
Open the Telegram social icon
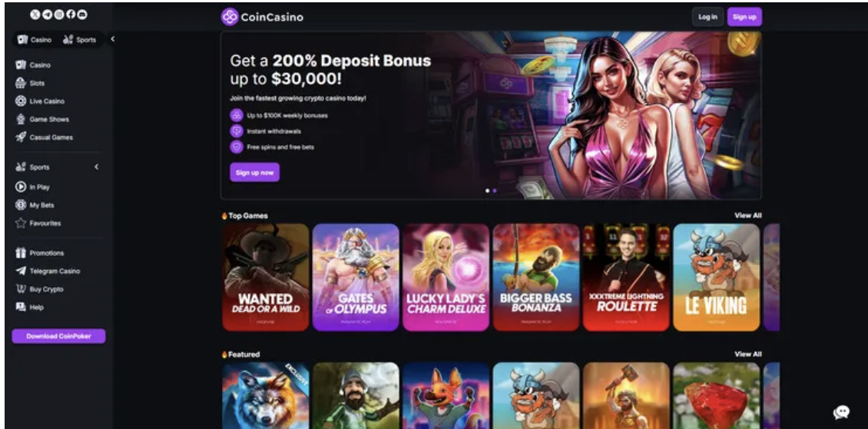coord(47,15)
